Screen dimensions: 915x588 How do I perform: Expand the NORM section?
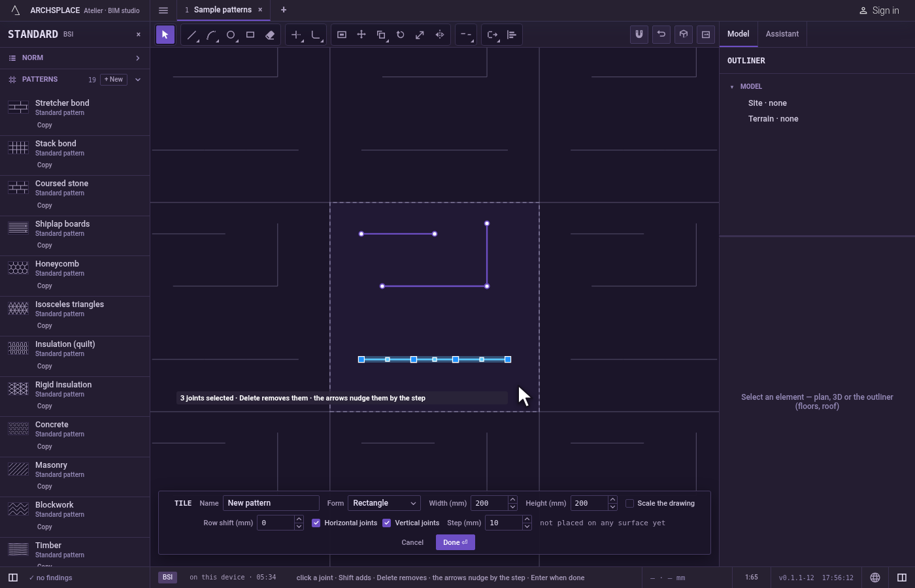point(75,58)
